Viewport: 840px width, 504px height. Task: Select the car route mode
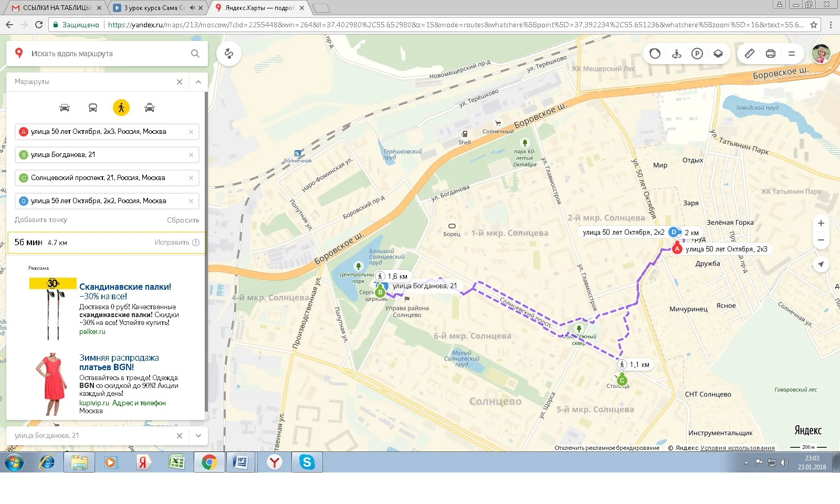tap(65, 108)
